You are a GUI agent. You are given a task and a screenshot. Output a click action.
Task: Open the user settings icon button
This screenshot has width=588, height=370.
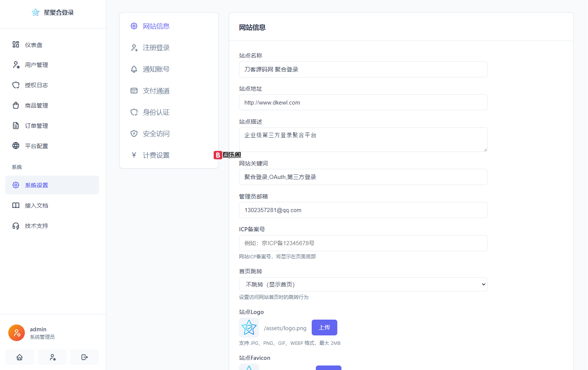[x=52, y=357]
